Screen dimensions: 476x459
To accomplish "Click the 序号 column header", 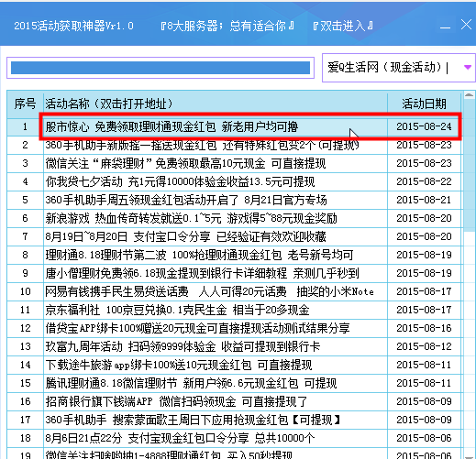I will (25, 104).
